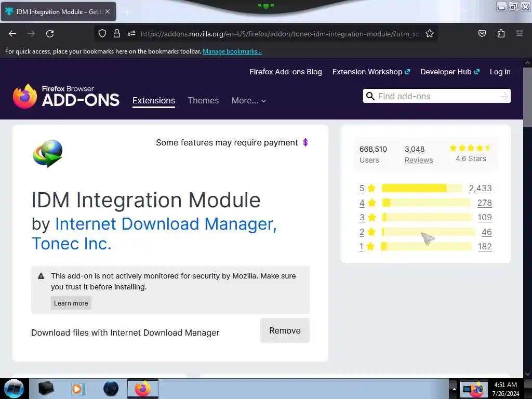Filter reviews by 1 star rating

[x=366, y=246]
